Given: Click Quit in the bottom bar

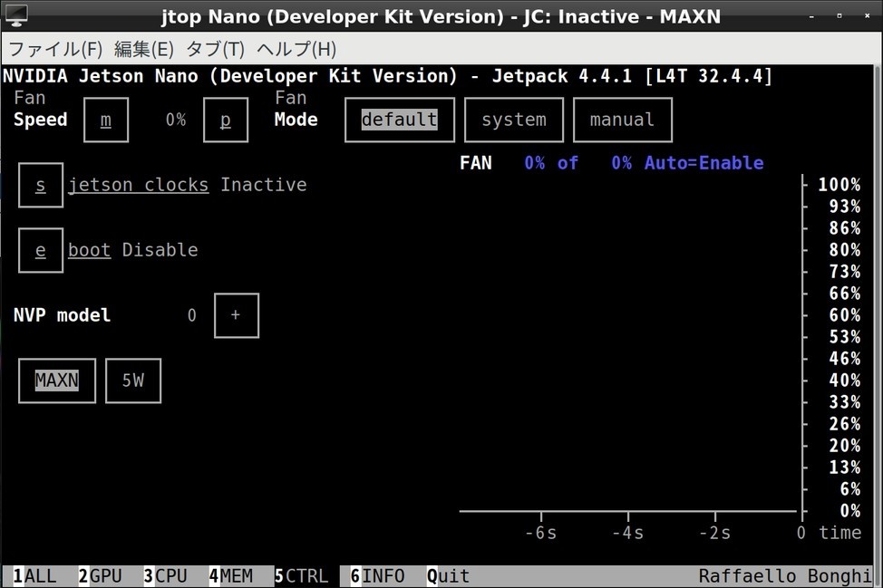Looking at the screenshot, I should coord(448,576).
